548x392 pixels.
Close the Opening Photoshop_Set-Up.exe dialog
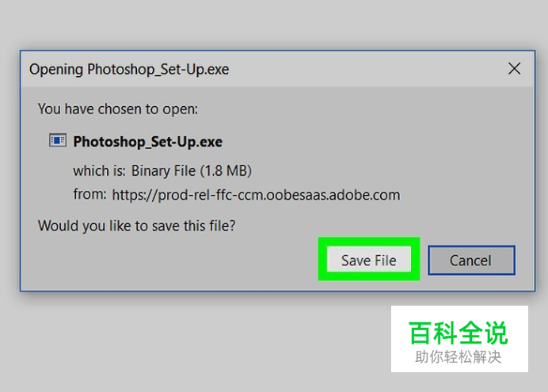tap(514, 68)
